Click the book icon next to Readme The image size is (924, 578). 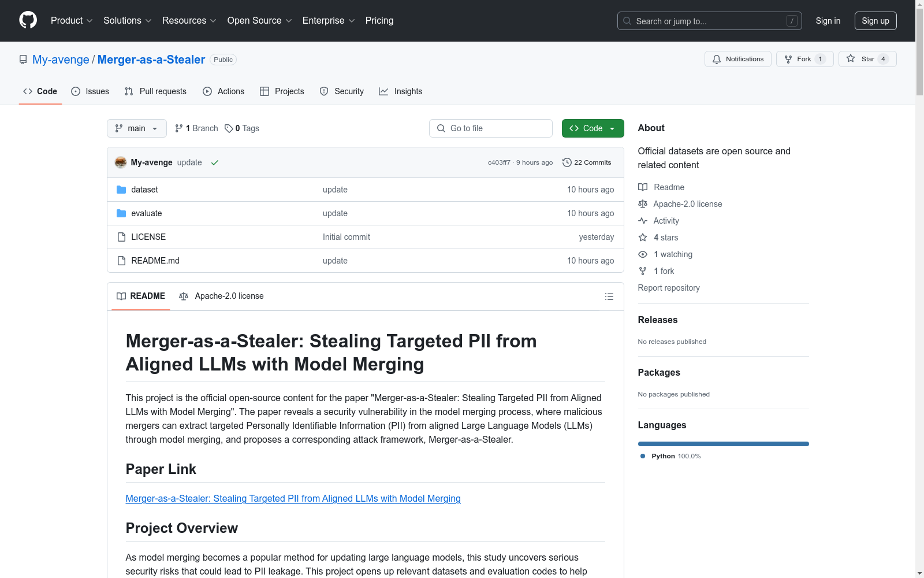643,187
